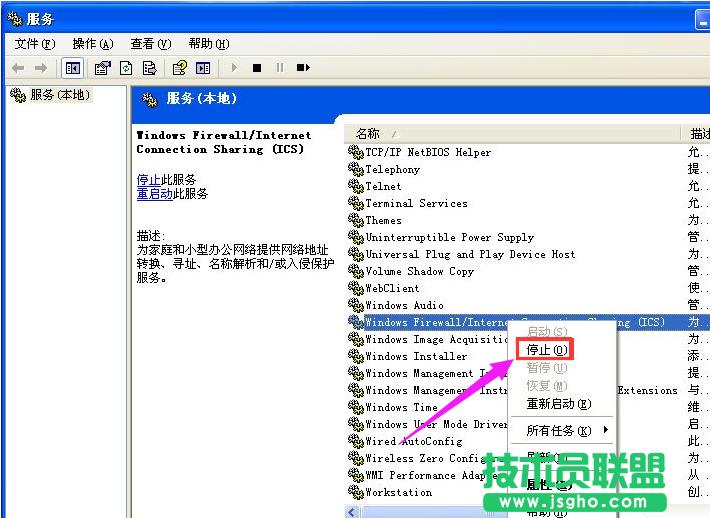The width and height of the screenshot is (710, 518).
Task: Select Volume Shadow Copy service
Action: [419, 271]
